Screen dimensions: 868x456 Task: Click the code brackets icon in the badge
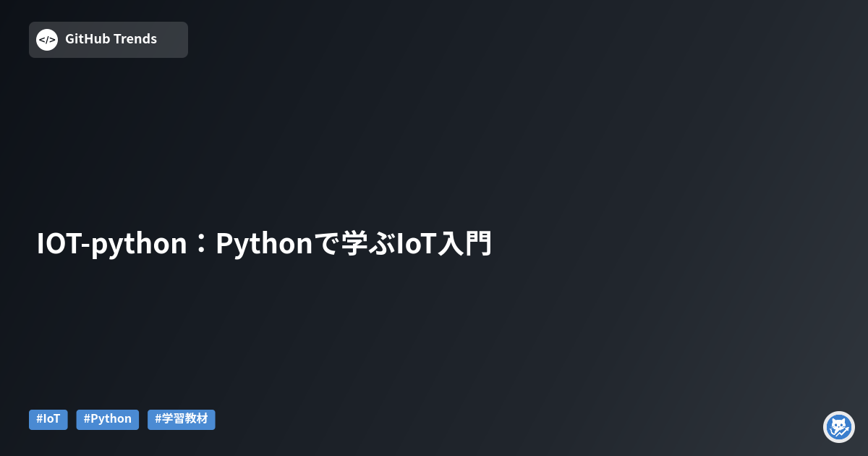(x=47, y=40)
